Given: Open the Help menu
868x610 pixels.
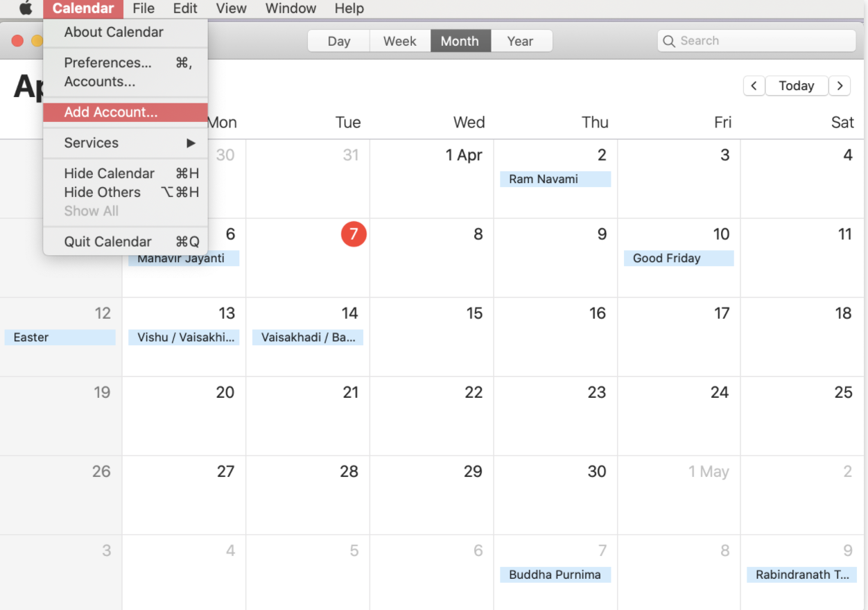Looking at the screenshot, I should tap(349, 8).
